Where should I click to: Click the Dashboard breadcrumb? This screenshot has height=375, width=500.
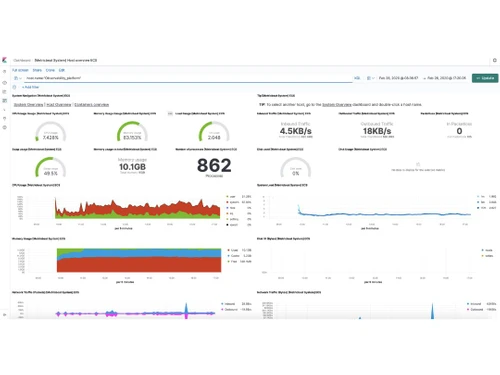(22, 60)
